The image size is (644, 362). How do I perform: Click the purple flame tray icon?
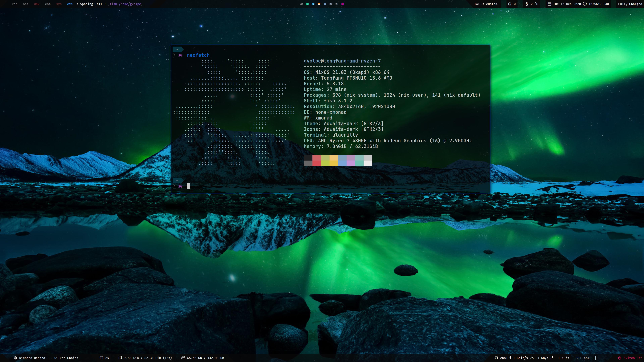342,4
